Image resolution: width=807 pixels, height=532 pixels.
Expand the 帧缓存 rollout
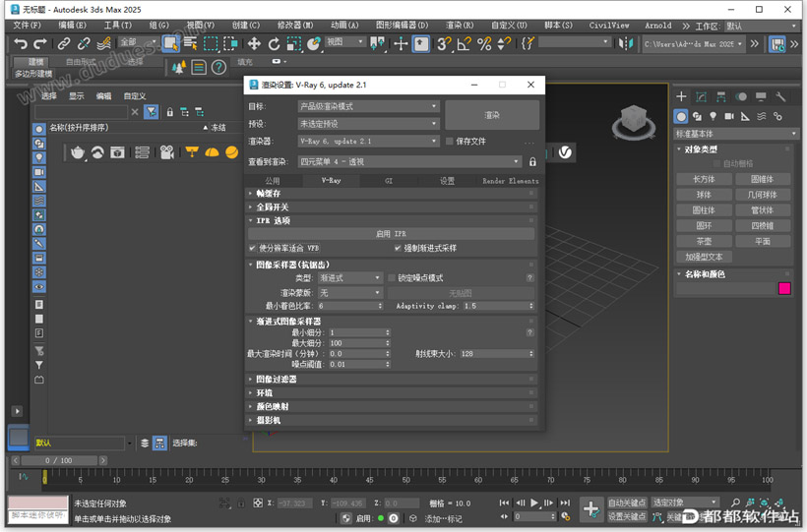(x=392, y=194)
